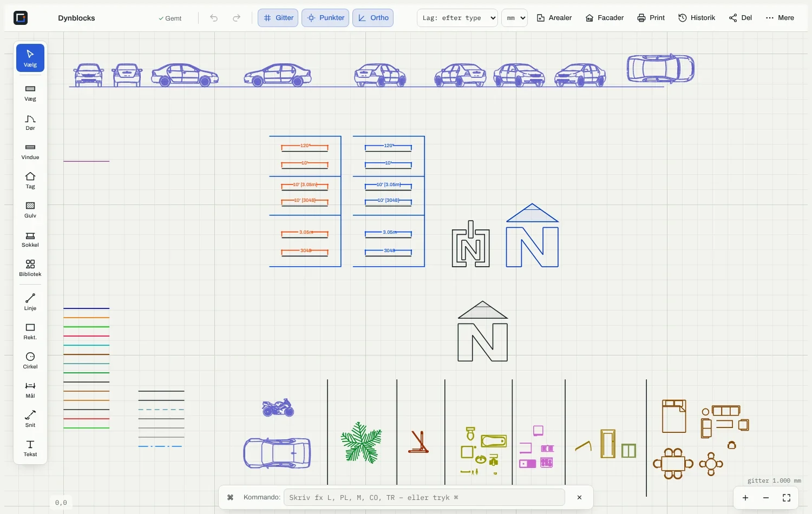Viewport: 812px width, 514px height.
Task: Choose the Snit section tool
Action: [x=30, y=419]
